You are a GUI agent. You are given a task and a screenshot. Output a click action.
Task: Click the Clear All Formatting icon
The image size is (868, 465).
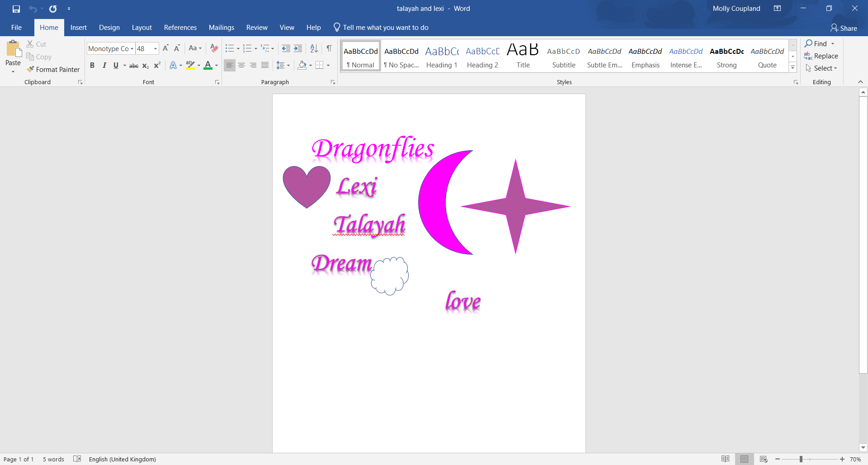[x=214, y=48]
